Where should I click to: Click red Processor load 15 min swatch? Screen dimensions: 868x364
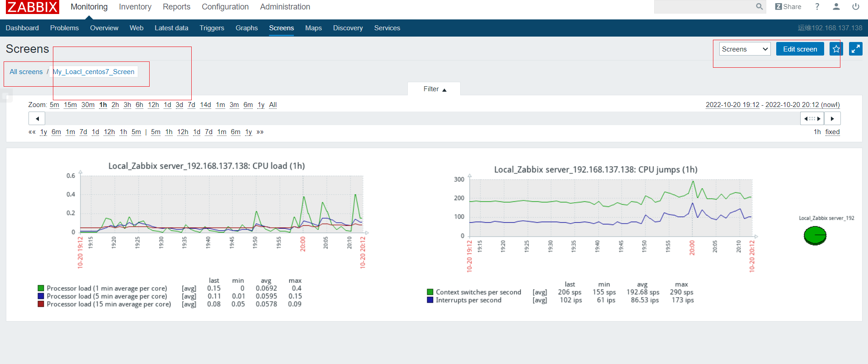point(41,304)
